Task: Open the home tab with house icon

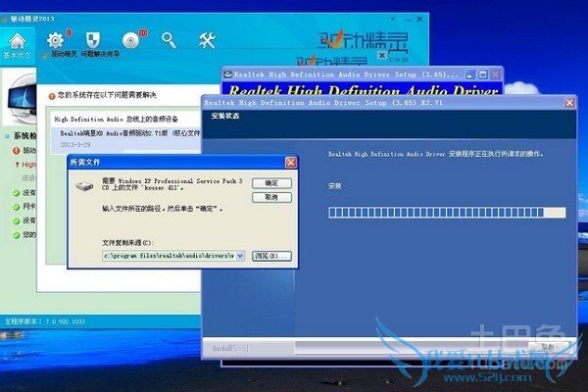Action: click(18, 46)
